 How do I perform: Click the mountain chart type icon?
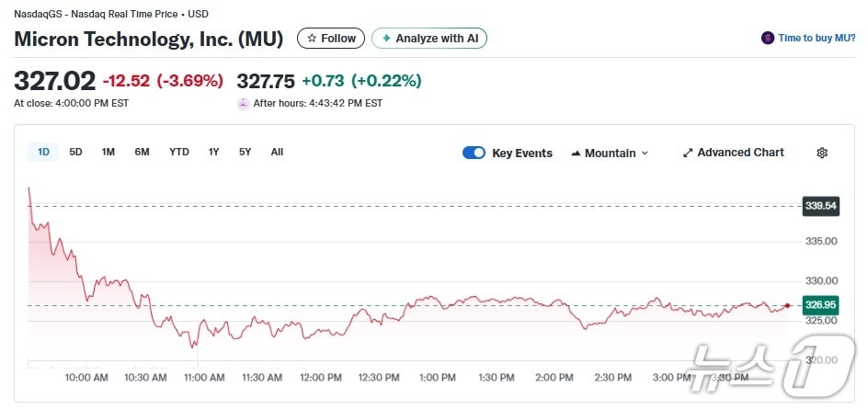[x=576, y=154]
